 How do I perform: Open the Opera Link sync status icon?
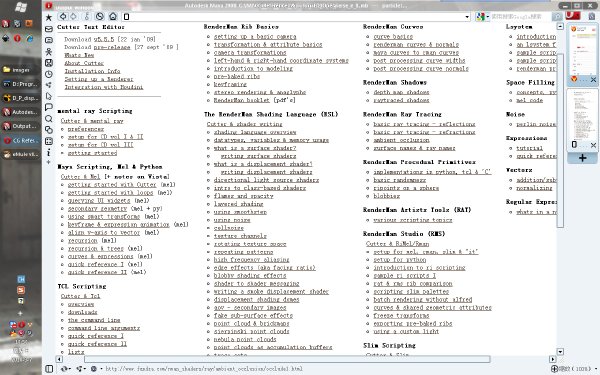coord(65,369)
